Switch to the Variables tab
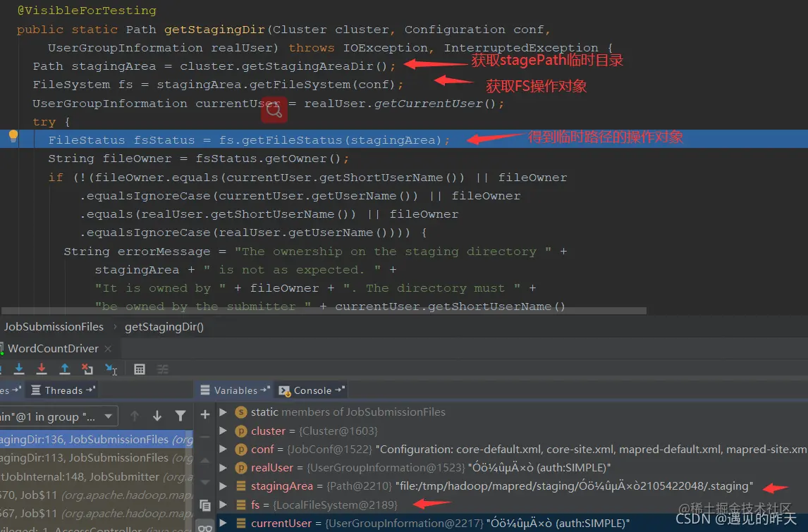This screenshot has height=532, width=808. (235, 390)
